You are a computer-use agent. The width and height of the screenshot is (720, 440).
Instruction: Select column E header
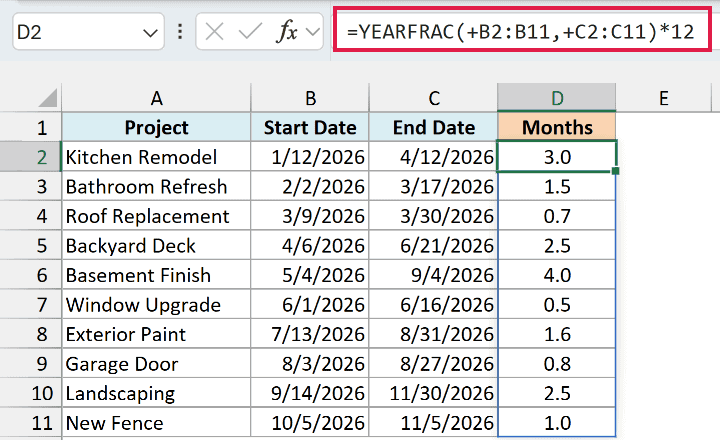point(664,98)
